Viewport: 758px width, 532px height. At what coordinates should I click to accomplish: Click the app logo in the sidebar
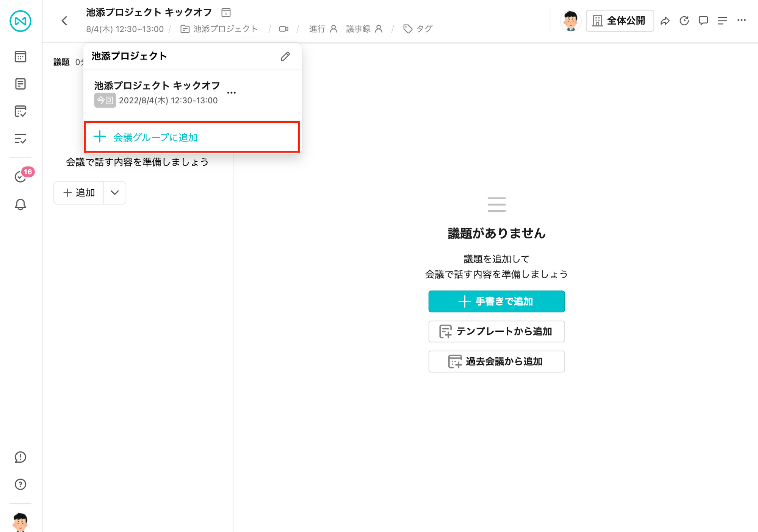click(x=20, y=21)
